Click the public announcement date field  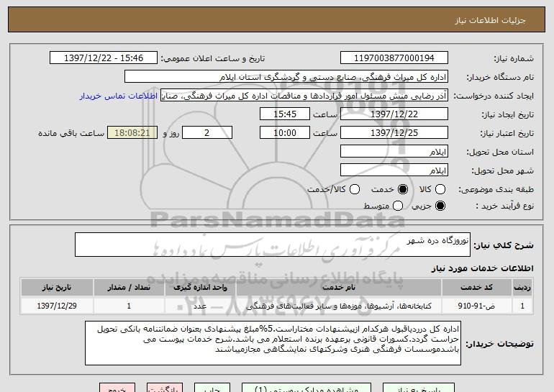[x=104, y=58]
